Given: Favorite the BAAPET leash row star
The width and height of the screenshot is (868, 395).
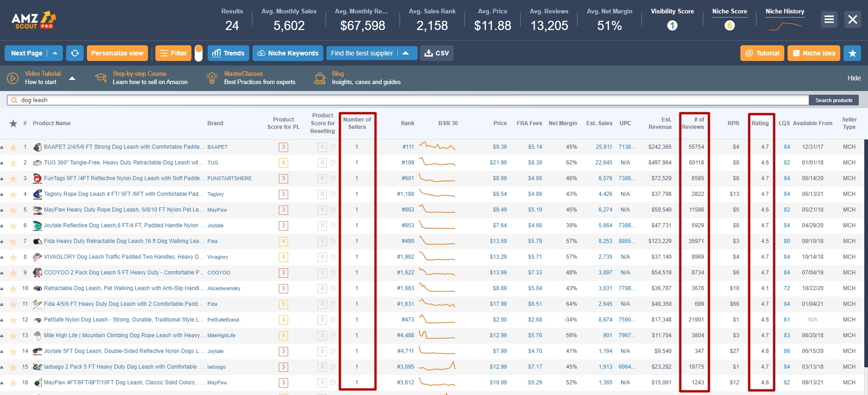Looking at the screenshot, I should pos(13,147).
